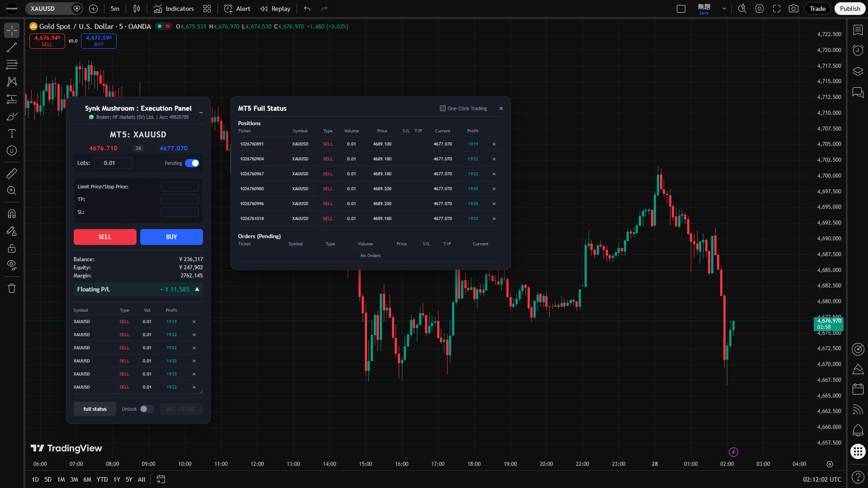The width and height of the screenshot is (868, 488).
Task: Open the watchlist panel in right sidebar
Action: click(x=858, y=30)
